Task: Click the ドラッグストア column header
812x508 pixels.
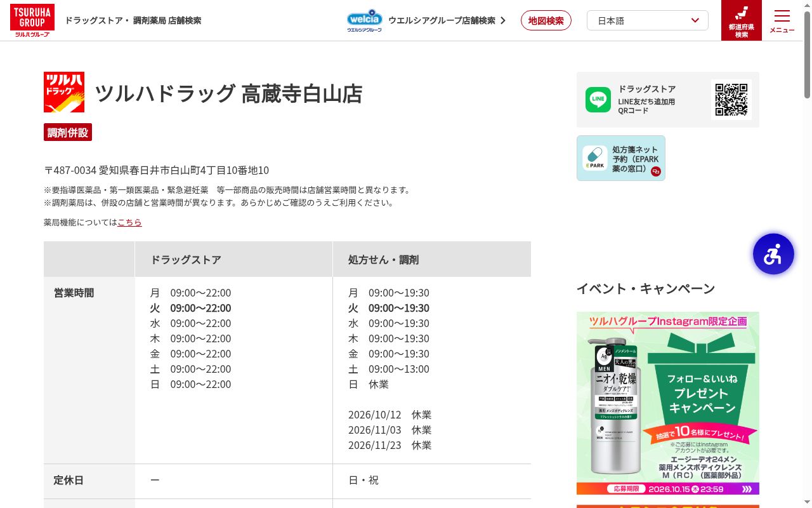Action: click(x=233, y=259)
